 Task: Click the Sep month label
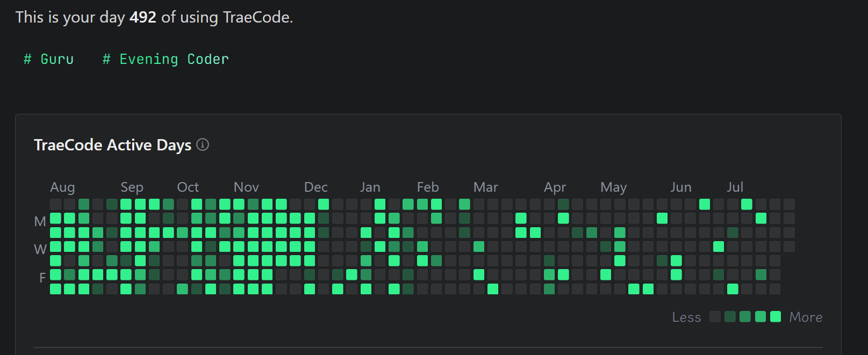click(132, 187)
